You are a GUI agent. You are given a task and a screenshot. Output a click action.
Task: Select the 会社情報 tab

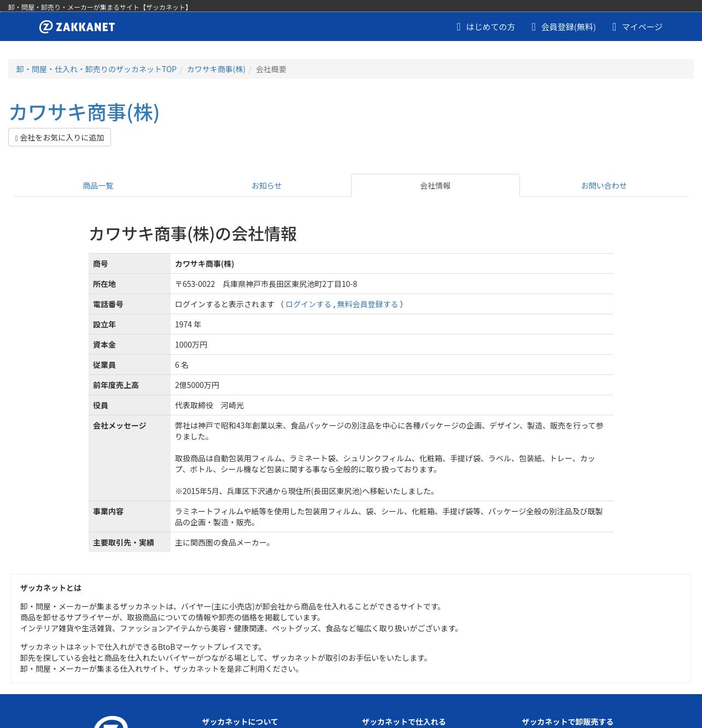coord(435,186)
